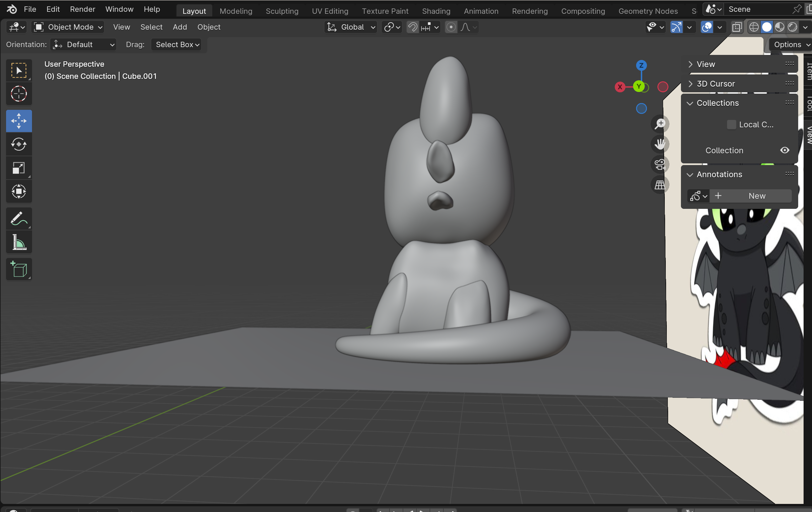Click the Scene name field
Image resolution: width=812 pixels, height=512 pixels.
[x=757, y=9]
